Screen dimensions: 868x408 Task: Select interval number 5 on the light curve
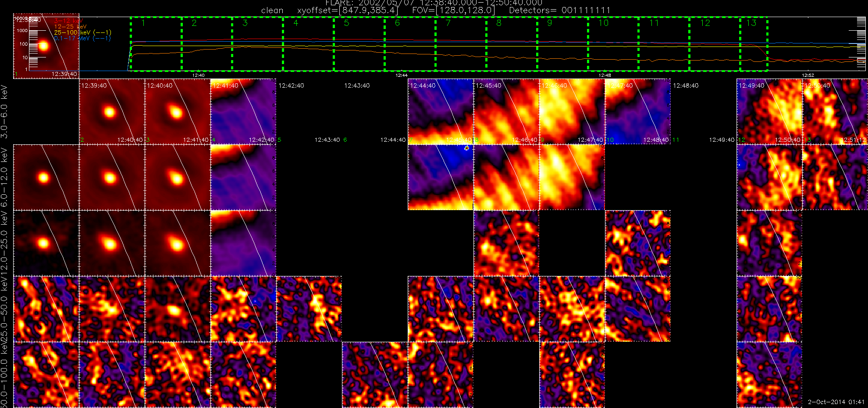coord(346,23)
